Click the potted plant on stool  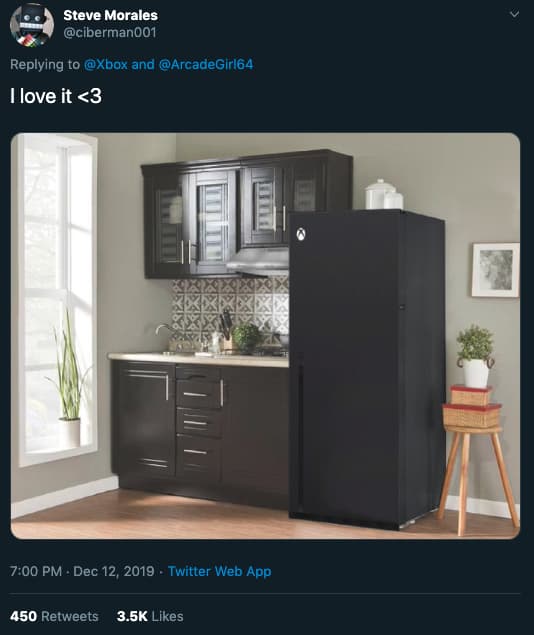476,356
